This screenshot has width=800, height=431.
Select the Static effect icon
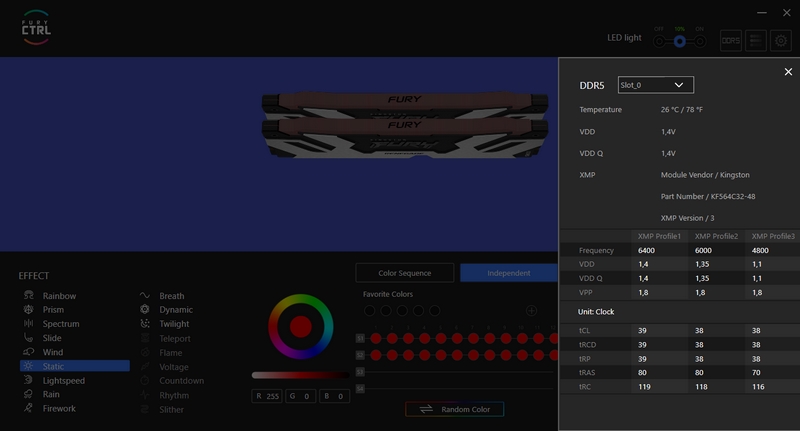tap(29, 366)
